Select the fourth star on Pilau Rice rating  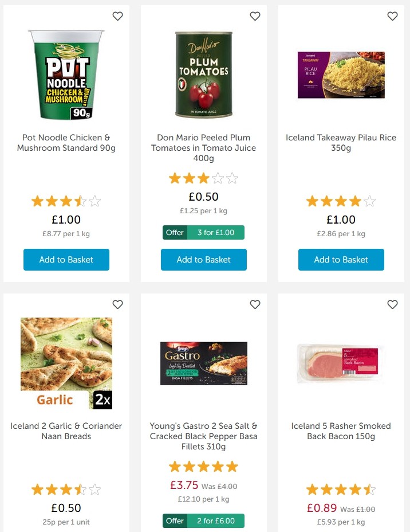pyautogui.click(x=356, y=201)
